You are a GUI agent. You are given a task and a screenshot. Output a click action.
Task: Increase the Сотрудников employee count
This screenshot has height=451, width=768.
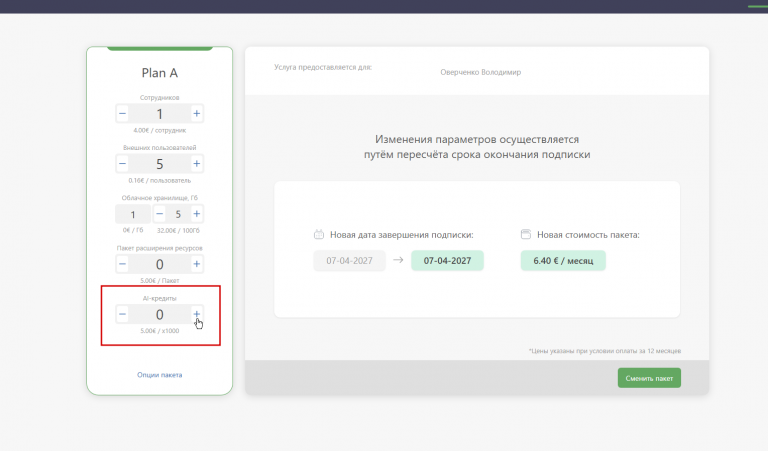pyautogui.click(x=196, y=114)
